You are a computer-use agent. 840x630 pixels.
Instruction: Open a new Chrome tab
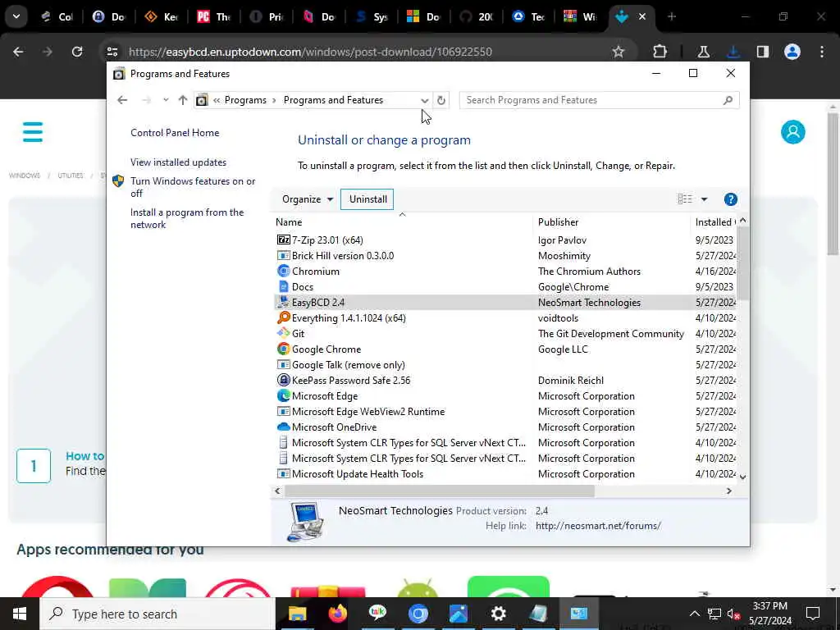coord(672,16)
